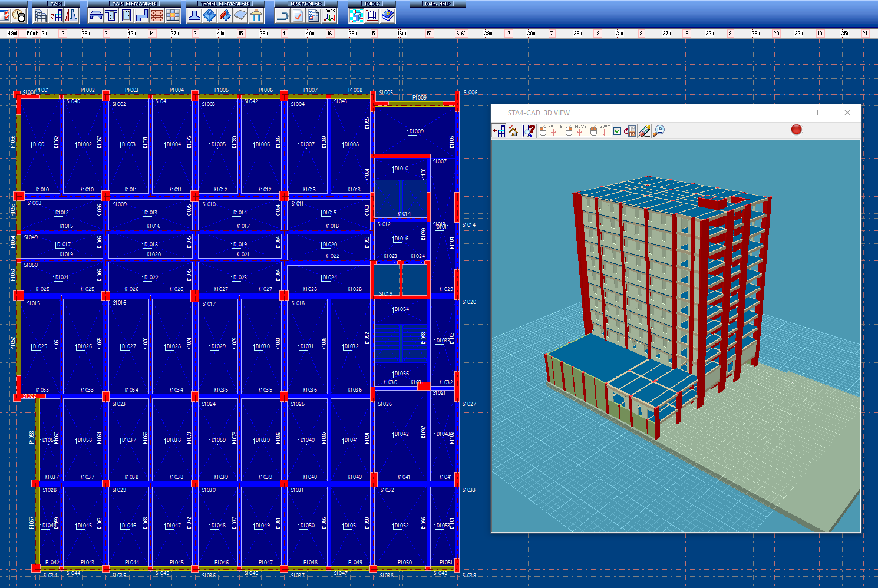The width and height of the screenshot is (878, 588).
Task: Click the undo arrow icon
Action: (x=283, y=16)
